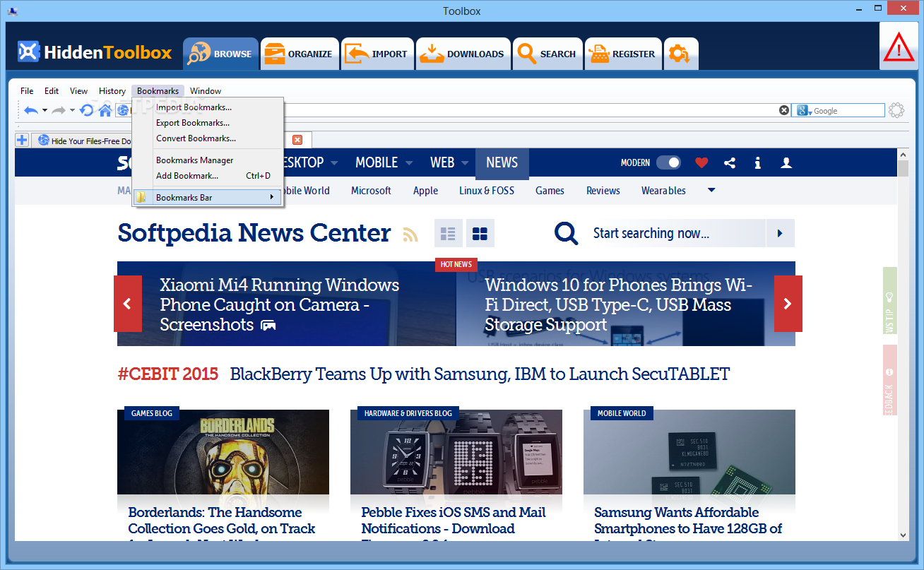Open the green WS TIP side tab
The height and width of the screenshot is (570, 924).
[889, 301]
